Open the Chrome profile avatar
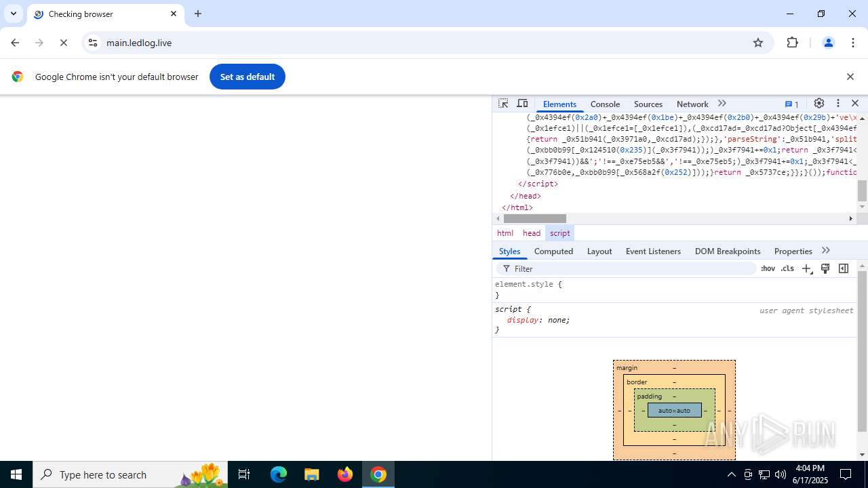The image size is (868, 488). pyautogui.click(x=828, y=43)
